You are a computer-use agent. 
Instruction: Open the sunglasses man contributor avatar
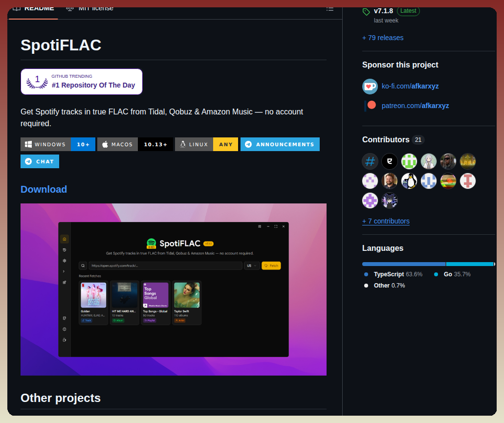448,161
